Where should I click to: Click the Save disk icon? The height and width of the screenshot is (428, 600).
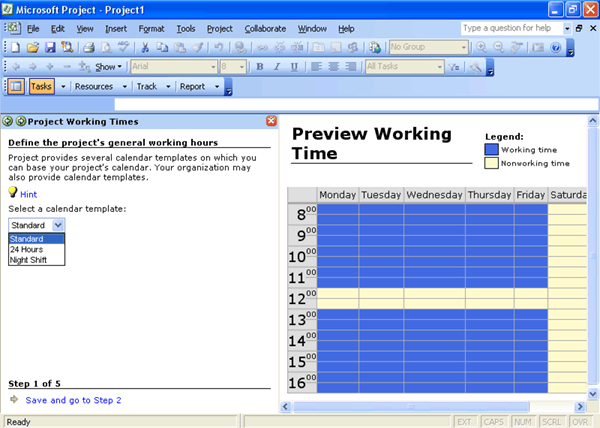(x=49, y=47)
